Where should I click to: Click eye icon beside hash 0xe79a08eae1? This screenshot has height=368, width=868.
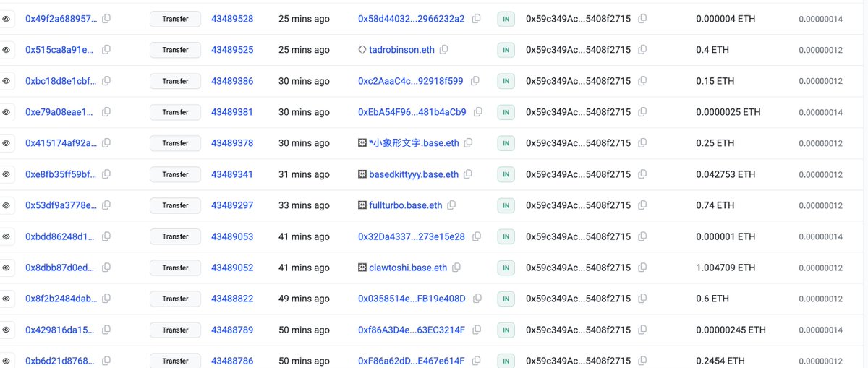[6, 112]
